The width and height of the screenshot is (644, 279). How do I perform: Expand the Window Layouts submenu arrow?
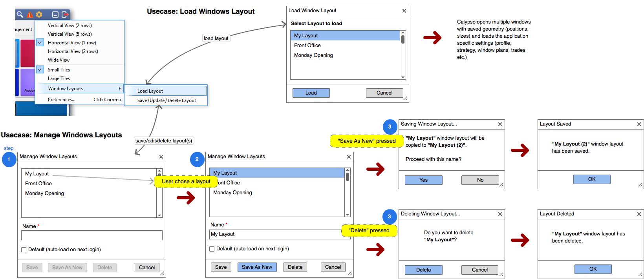pyautogui.click(x=119, y=89)
